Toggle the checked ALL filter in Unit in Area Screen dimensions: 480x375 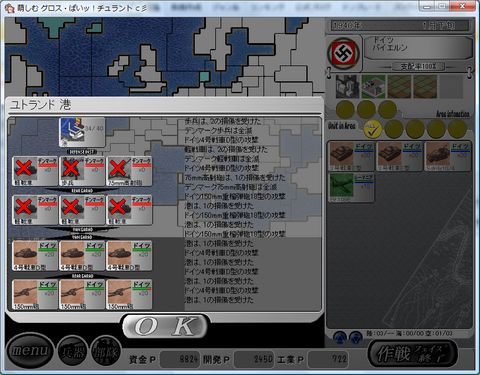pyautogui.click(x=373, y=129)
